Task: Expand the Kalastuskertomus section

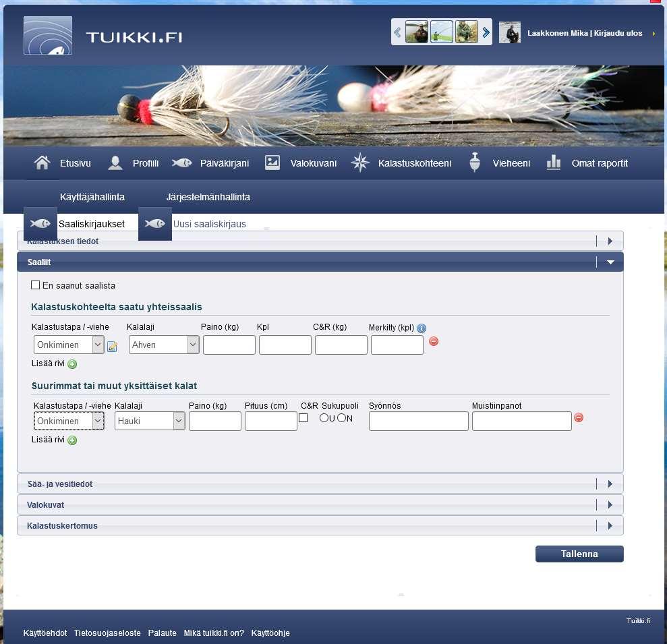Action: click(320, 525)
